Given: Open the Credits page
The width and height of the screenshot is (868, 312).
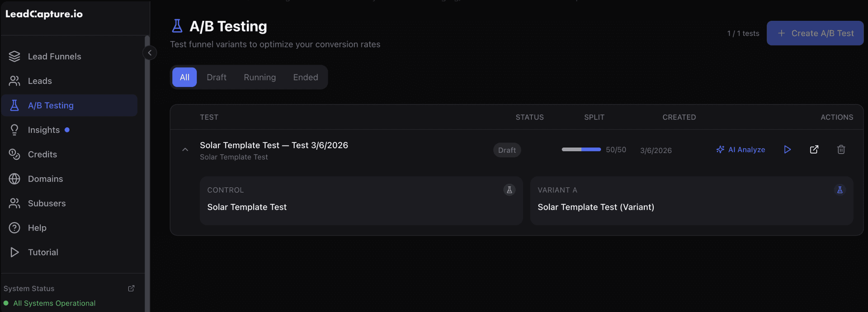Looking at the screenshot, I should pos(42,154).
